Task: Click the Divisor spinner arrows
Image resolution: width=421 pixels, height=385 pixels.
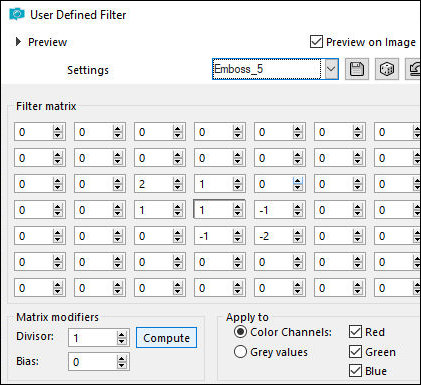Action: [122, 338]
